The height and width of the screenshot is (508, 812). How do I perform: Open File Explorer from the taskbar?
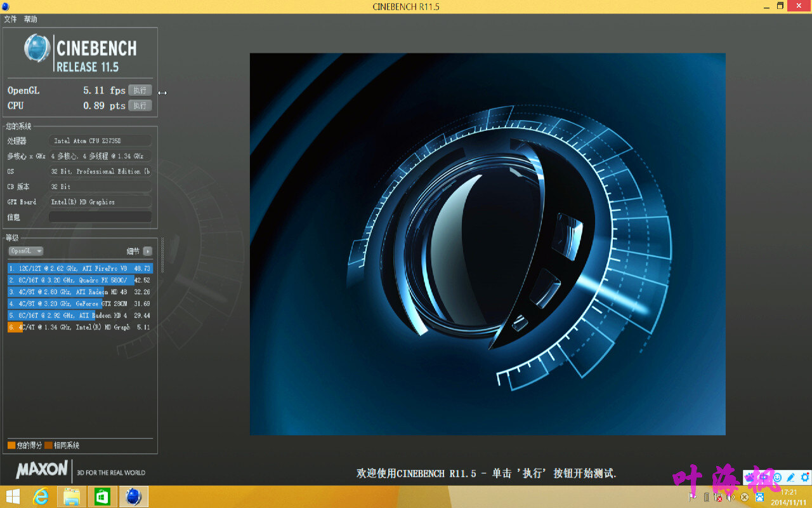pyautogui.click(x=72, y=497)
